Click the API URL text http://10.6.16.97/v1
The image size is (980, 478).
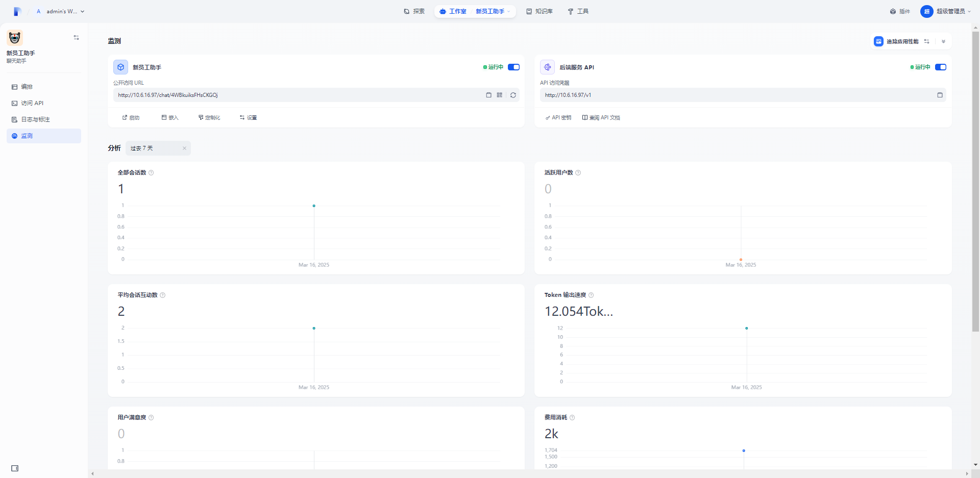(x=568, y=95)
